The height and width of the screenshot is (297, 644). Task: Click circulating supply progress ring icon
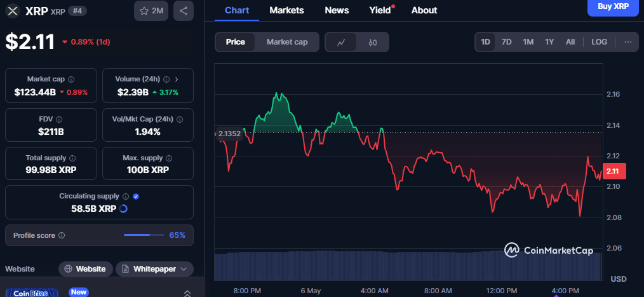pos(123,209)
